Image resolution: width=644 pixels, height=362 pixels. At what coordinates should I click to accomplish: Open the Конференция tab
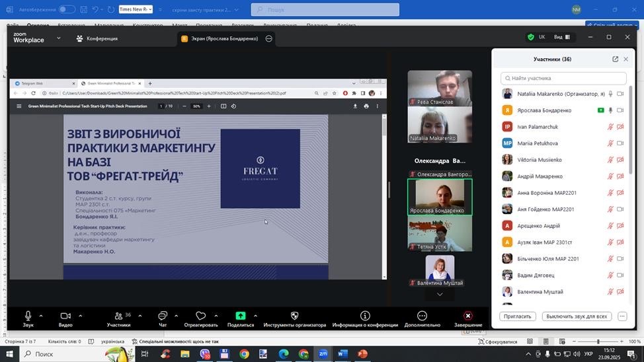coord(97,38)
